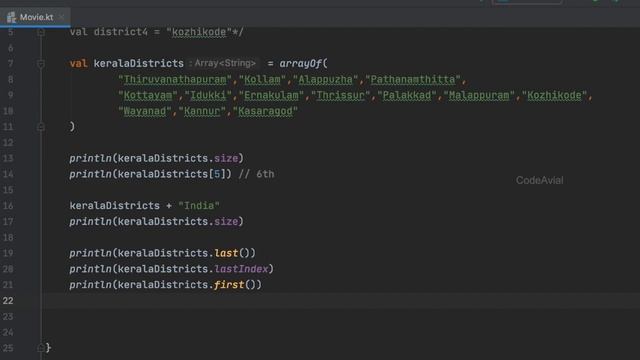Click the "Idukki" string
Screen dimensions: 640x360
tap(208, 96)
